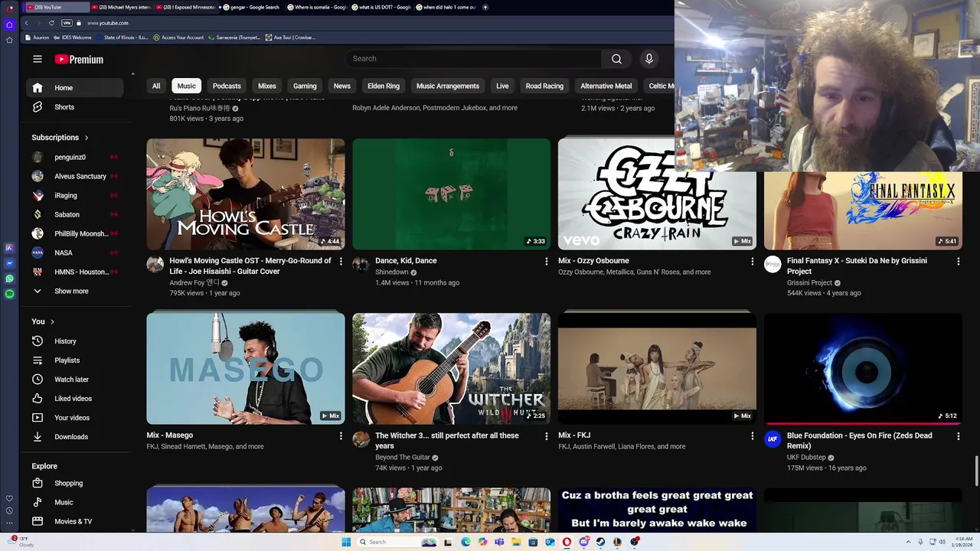Open Your videos in sidebar

pyautogui.click(x=74, y=418)
